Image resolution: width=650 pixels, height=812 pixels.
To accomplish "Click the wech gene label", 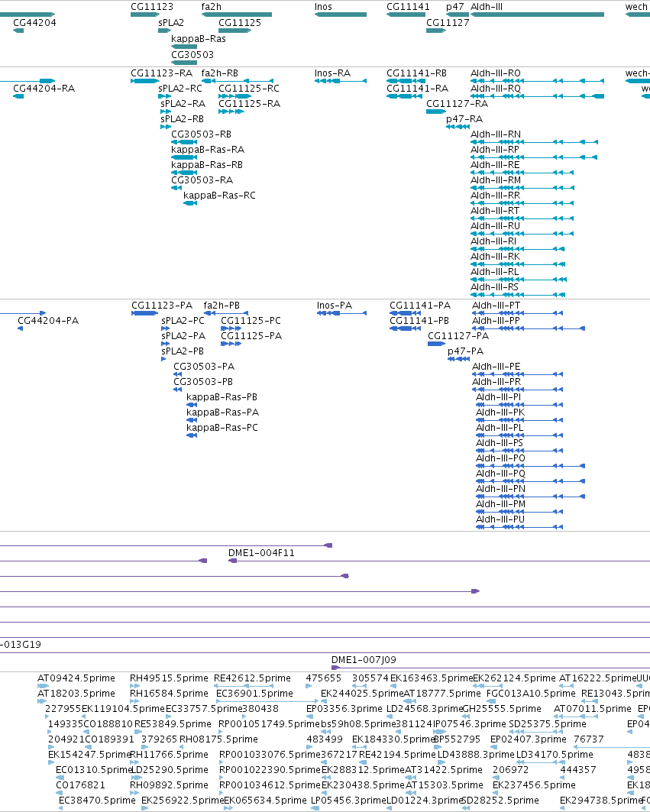I will (x=636, y=7).
